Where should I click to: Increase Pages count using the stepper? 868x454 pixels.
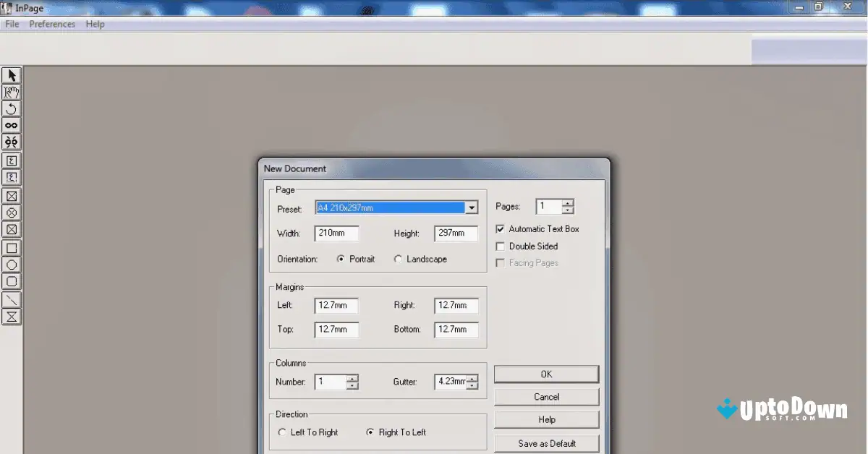tap(568, 203)
